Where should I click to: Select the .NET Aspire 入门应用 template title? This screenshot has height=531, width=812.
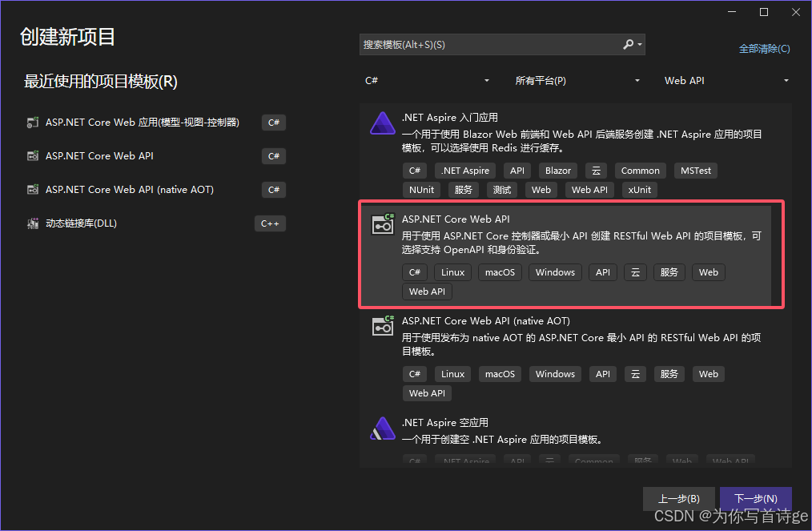point(450,118)
